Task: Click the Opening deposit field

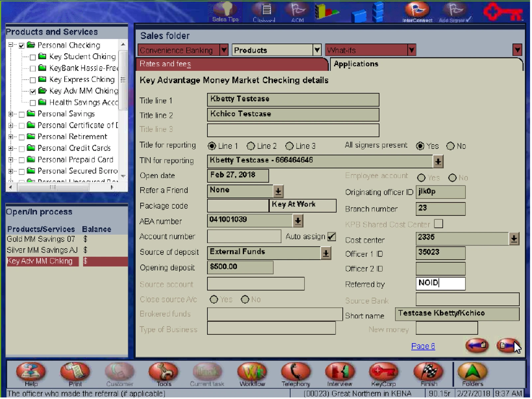Action: pos(240,267)
